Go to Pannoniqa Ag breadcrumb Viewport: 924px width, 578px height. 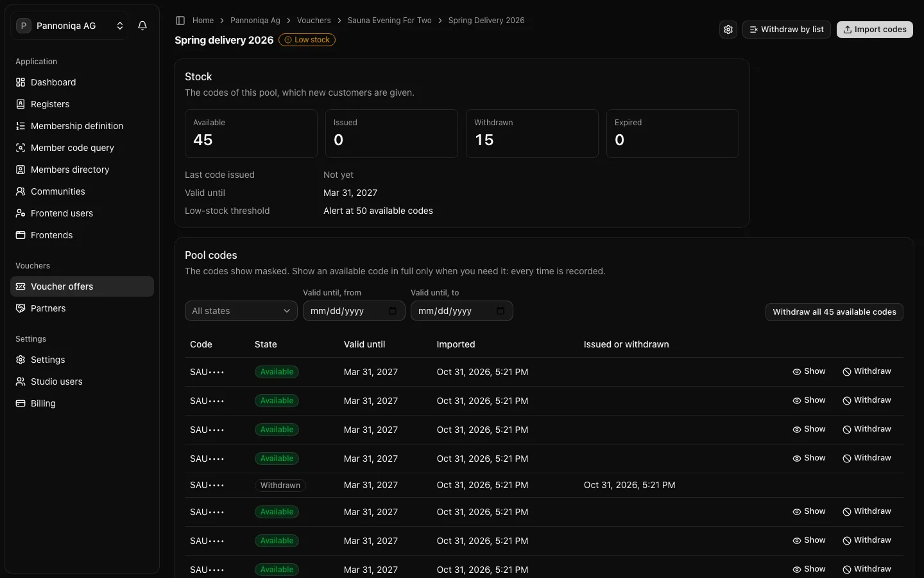[255, 21]
